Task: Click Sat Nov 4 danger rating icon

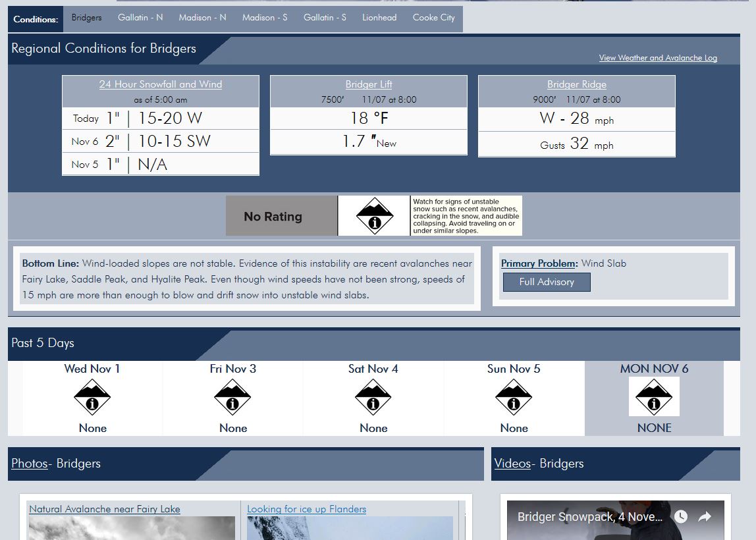Action: pos(373,397)
